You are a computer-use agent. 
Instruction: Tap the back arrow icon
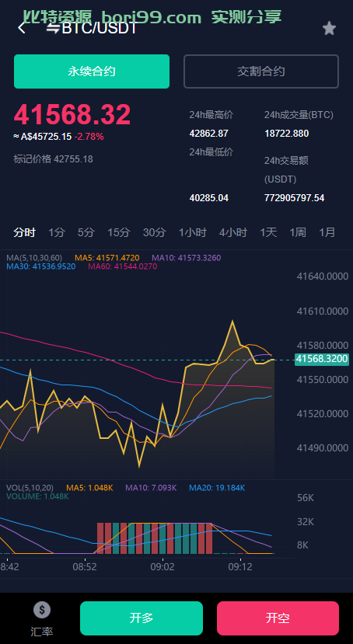click(22, 28)
